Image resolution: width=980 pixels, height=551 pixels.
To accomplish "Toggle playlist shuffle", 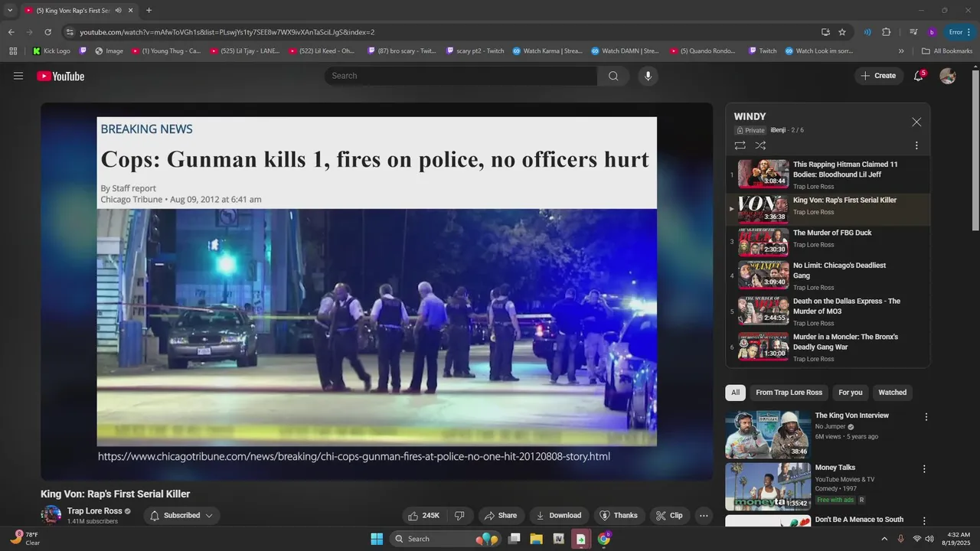I will pos(760,145).
